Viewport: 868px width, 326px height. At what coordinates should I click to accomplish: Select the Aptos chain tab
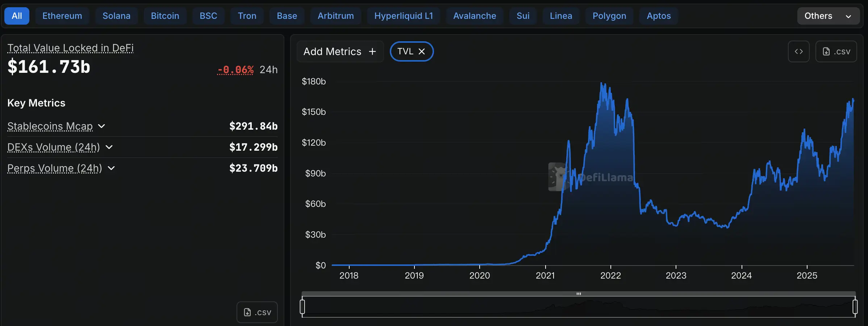[659, 16]
